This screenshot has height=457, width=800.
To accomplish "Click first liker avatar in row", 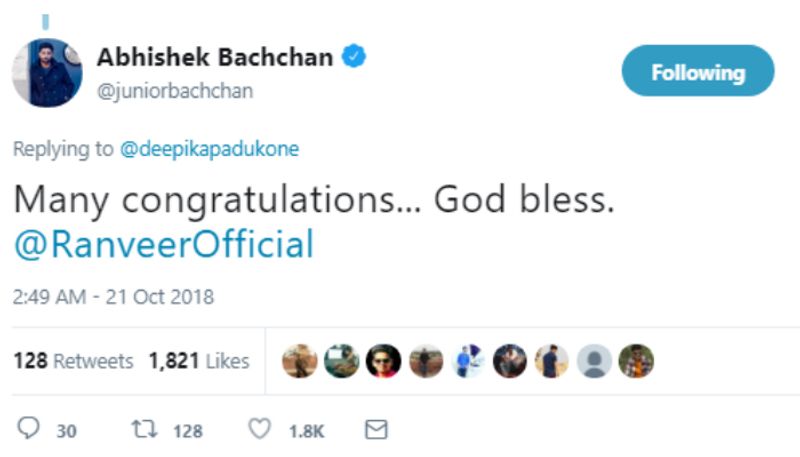I will [300, 361].
